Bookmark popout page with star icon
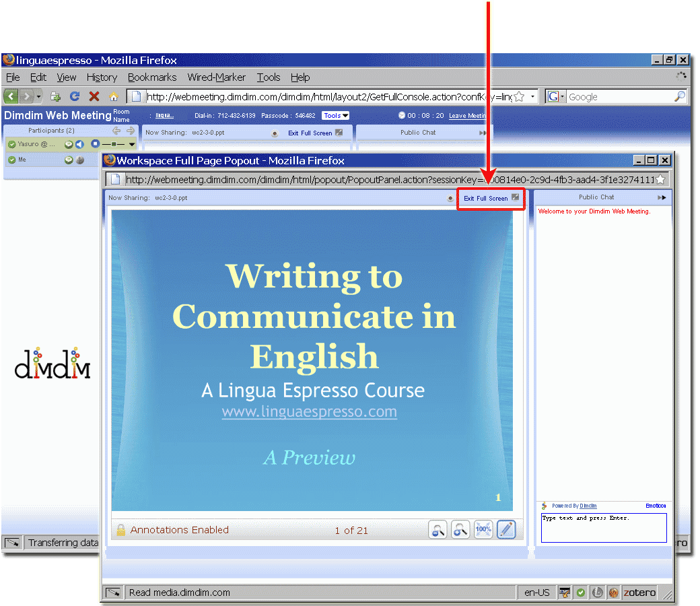 coord(660,180)
